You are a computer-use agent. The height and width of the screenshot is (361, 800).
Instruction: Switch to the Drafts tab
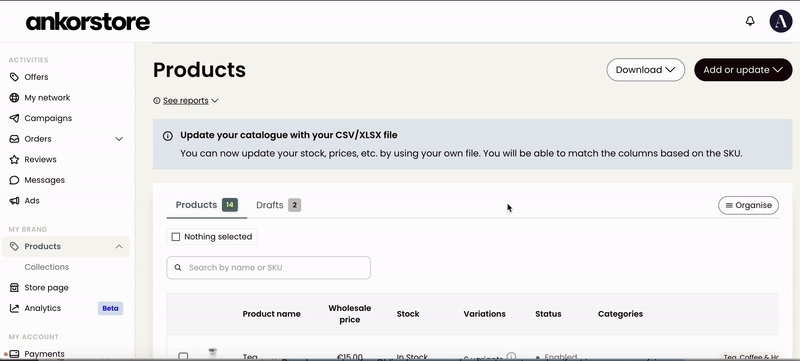(x=278, y=205)
